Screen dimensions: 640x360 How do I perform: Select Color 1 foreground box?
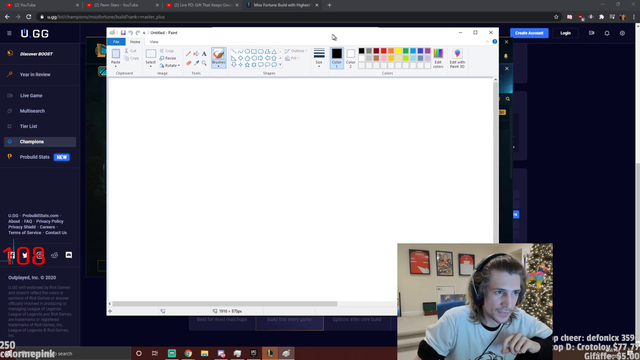337,58
